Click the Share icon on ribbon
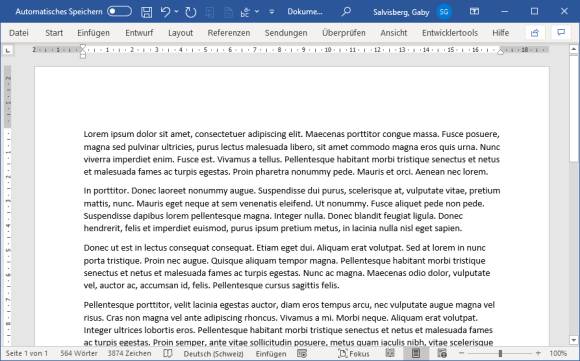 pos(535,33)
